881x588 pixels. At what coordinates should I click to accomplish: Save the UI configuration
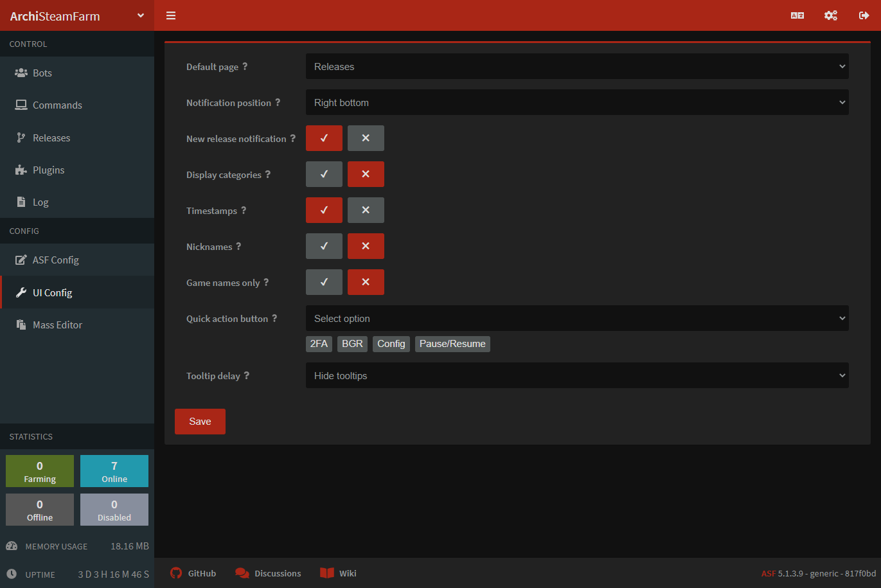[200, 421]
